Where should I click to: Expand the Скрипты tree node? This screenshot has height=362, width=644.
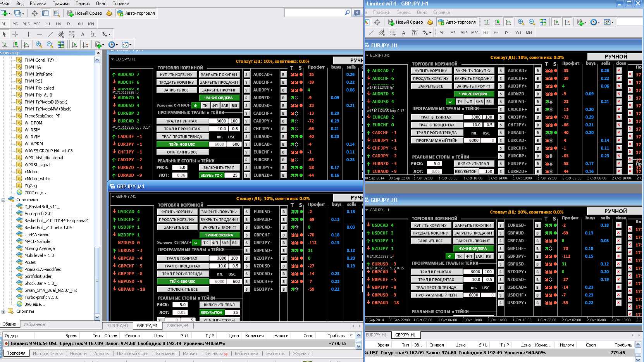pos(3,311)
